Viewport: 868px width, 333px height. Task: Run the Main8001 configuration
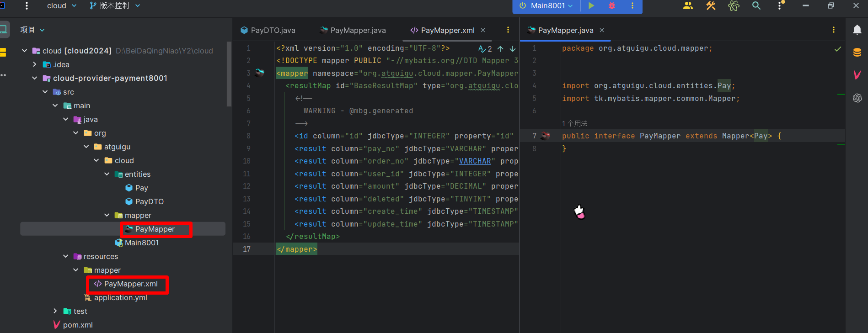pyautogui.click(x=591, y=5)
